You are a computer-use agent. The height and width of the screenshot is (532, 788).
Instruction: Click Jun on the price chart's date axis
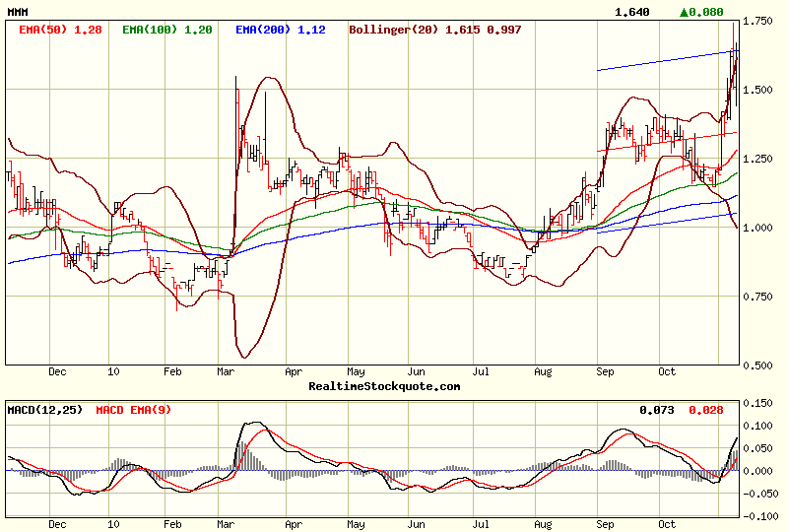[x=416, y=371]
